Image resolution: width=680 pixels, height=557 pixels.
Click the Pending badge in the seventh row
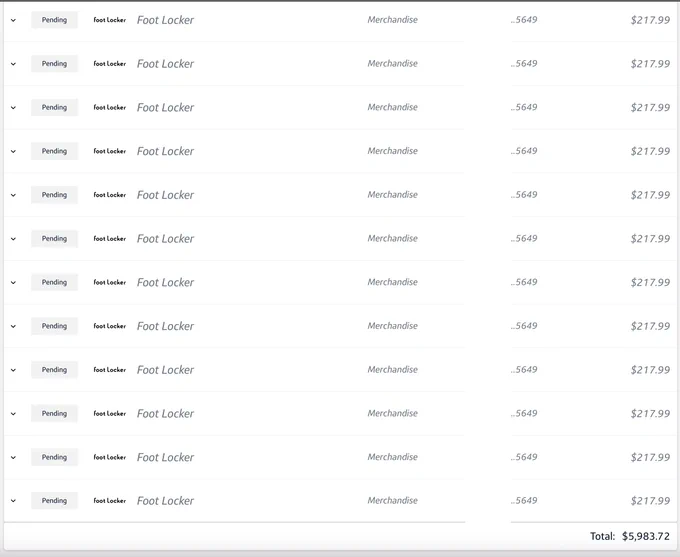tap(54, 282)
